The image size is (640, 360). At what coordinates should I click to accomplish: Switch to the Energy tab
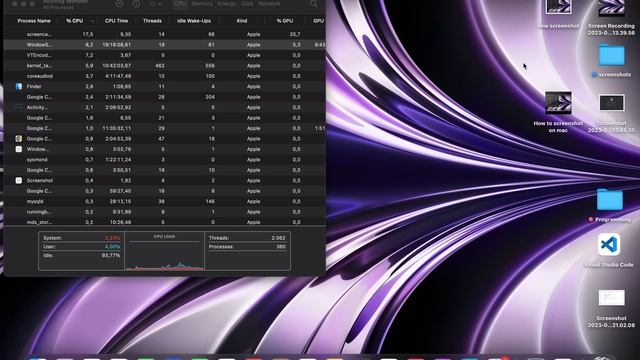227,4
